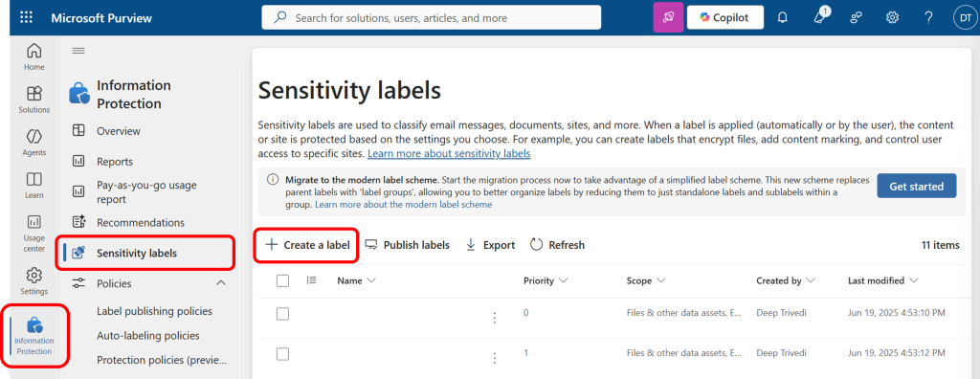Open more options for priority 1 label
The image size is (980, 379).
pyautogui.click(x=495, y=358)
